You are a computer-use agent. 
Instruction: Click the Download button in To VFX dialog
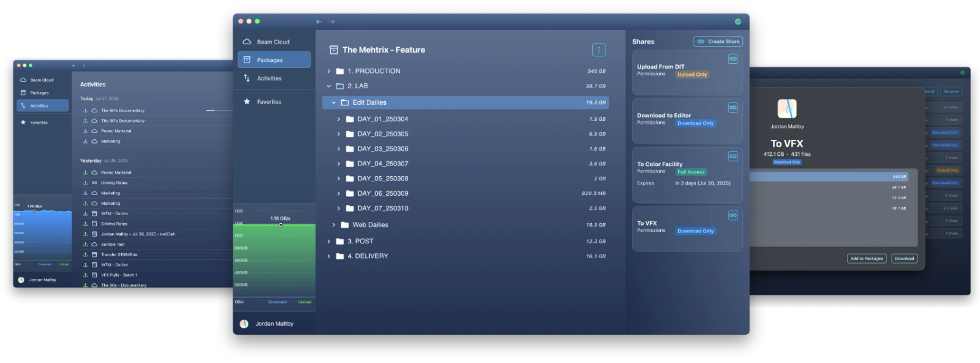click(x=904, y=258)
